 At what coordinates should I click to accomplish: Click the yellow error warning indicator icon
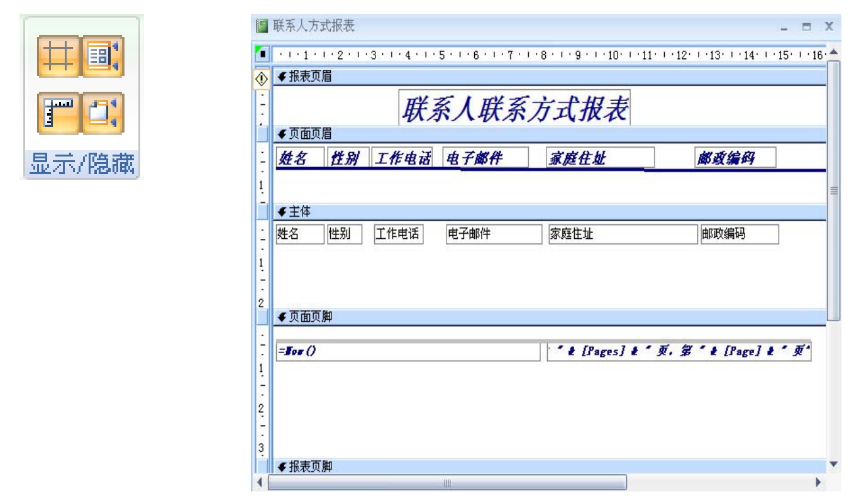[263, 78]
